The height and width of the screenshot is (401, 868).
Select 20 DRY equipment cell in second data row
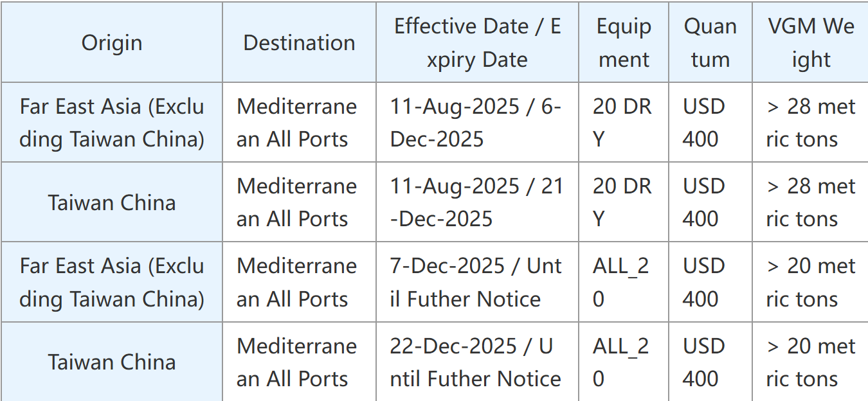(x=622, y=202)
